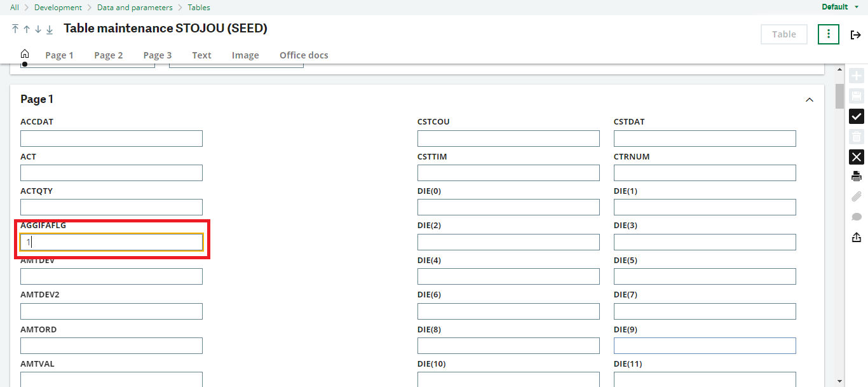Click the export/share icon in right panel
Screen dimensions: 868x387
pyautogui.click(x=856, y=237)
